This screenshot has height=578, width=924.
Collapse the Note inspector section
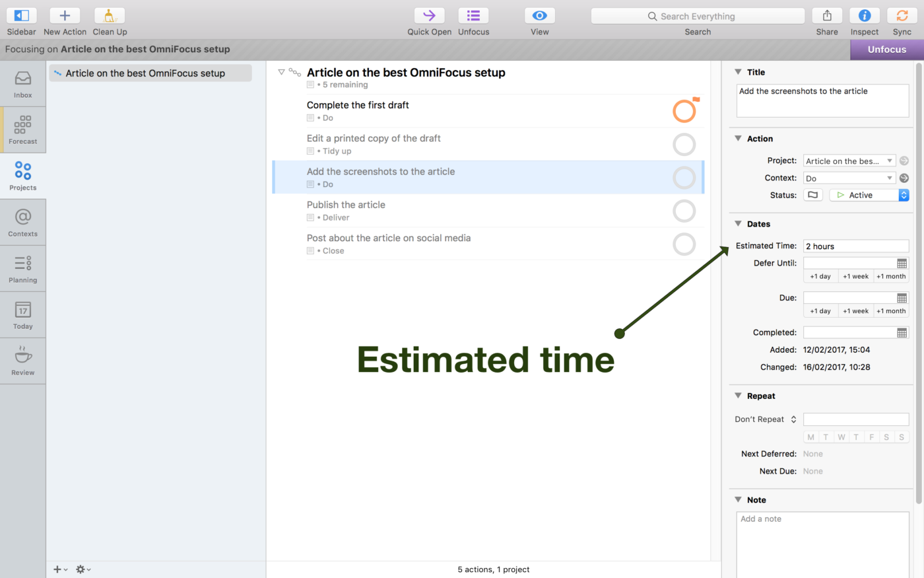(738, 500)
